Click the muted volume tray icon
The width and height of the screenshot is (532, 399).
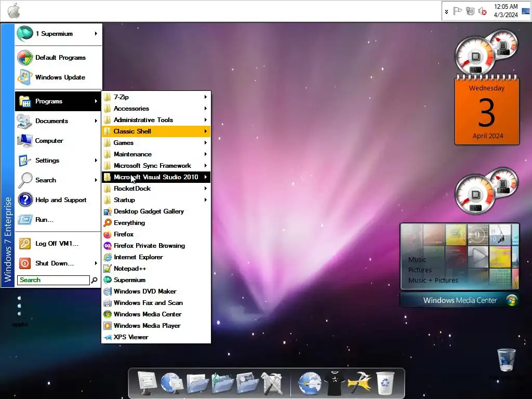tap(483, 11)
